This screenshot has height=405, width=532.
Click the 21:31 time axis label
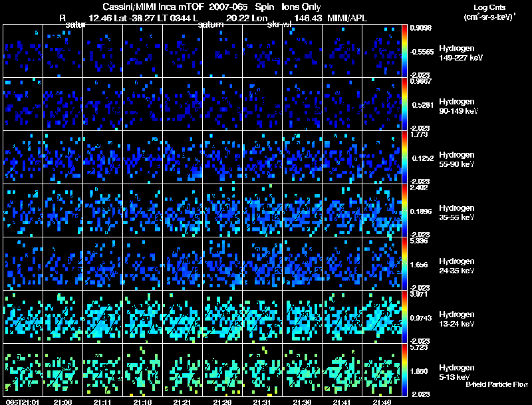point(262,402)
